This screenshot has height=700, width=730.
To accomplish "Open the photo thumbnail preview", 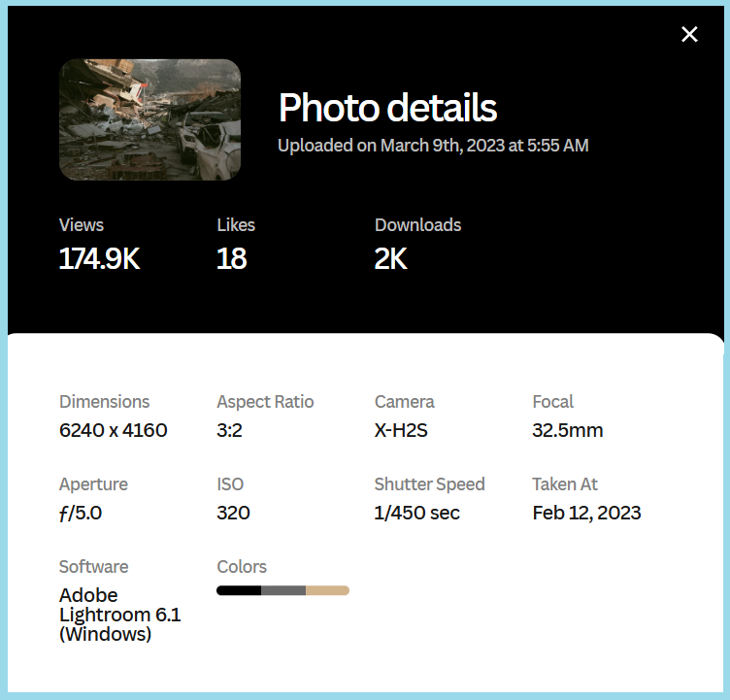I will point(149,119).
